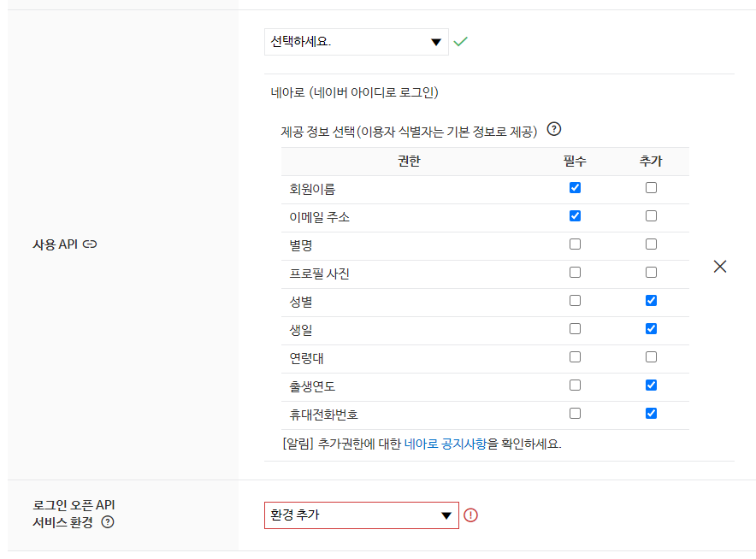Open the 네아로 공지사항 link

pos(446,444)
